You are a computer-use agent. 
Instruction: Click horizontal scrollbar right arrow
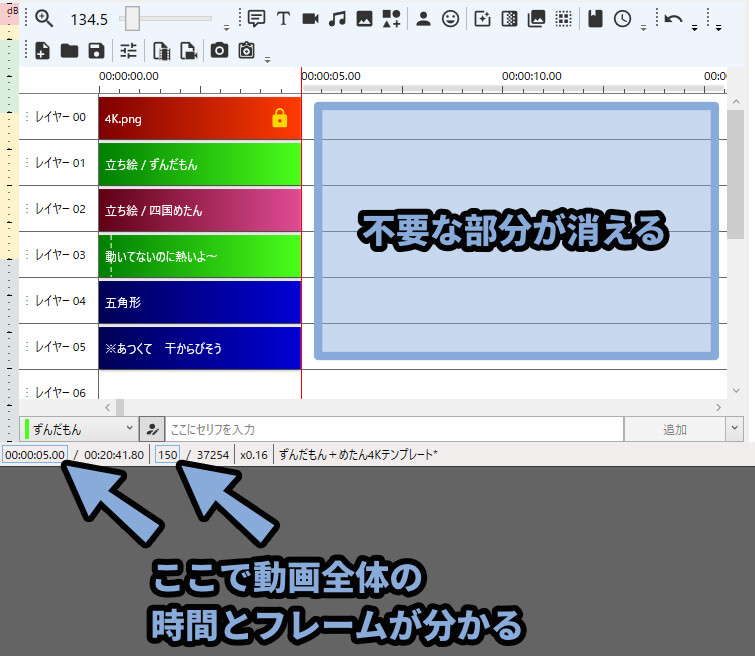click(718, 407)
